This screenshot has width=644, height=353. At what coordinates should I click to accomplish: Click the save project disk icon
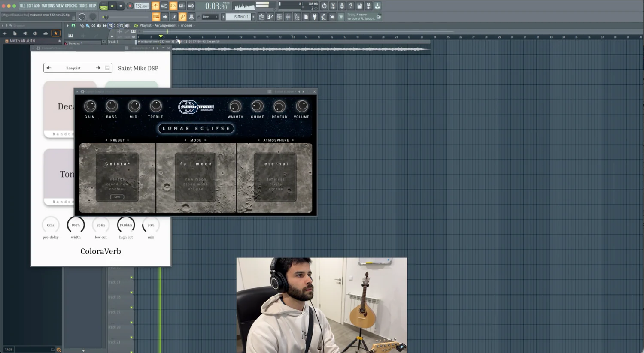pos(360,6)
